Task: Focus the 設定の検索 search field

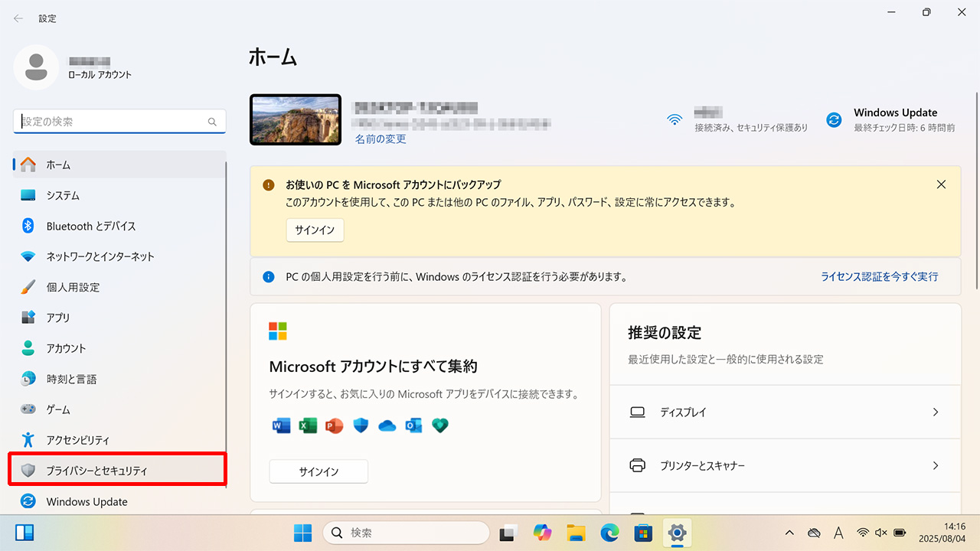Action: click(119, 122)
